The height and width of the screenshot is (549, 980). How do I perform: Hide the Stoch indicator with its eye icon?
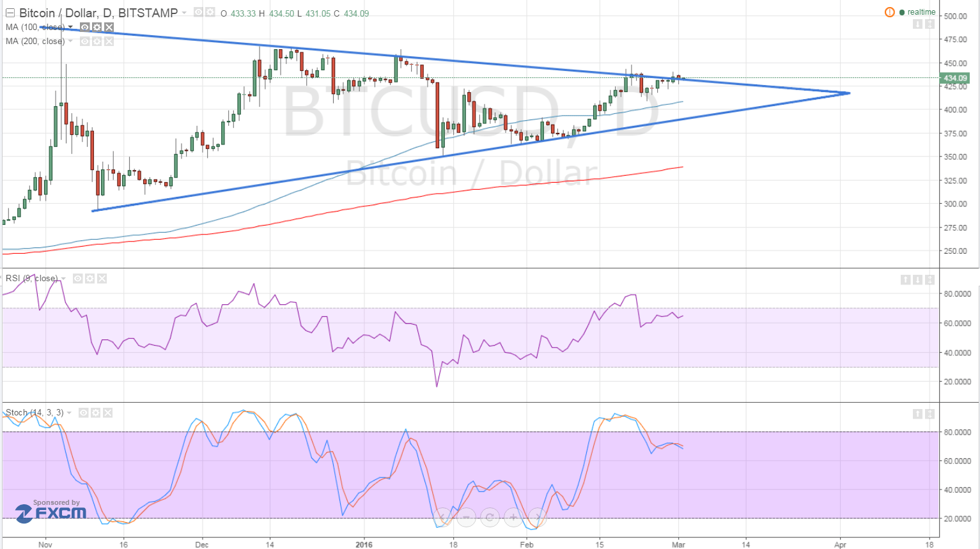click(83, 413)
